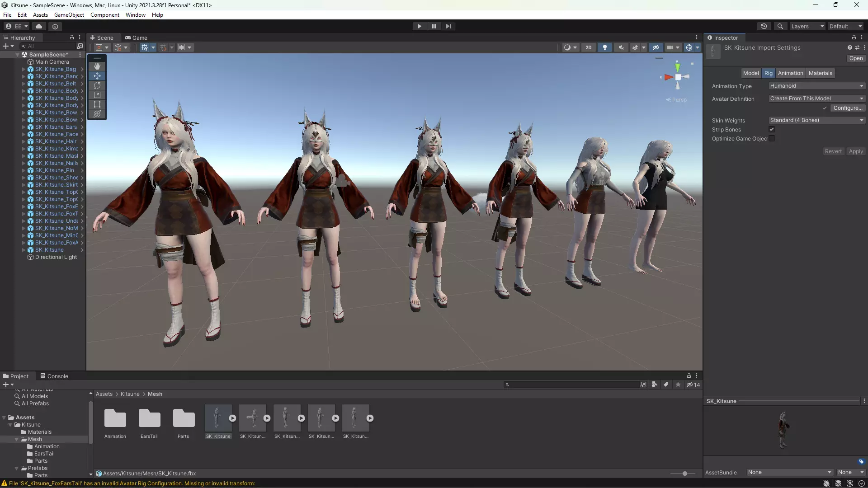The width and height of the screenshot is (868, 488).
Task: Click the asset labels blue tag icon
Action: coord(861,461)
